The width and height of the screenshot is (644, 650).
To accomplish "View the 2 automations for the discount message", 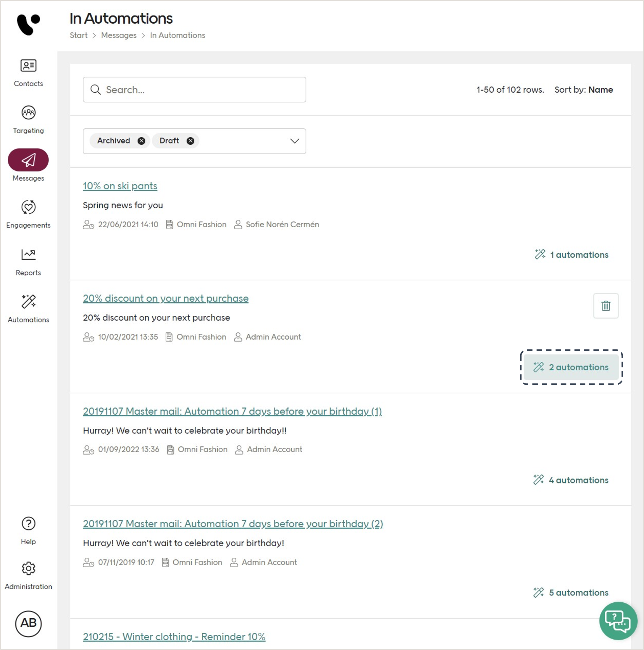I will 571,367.
